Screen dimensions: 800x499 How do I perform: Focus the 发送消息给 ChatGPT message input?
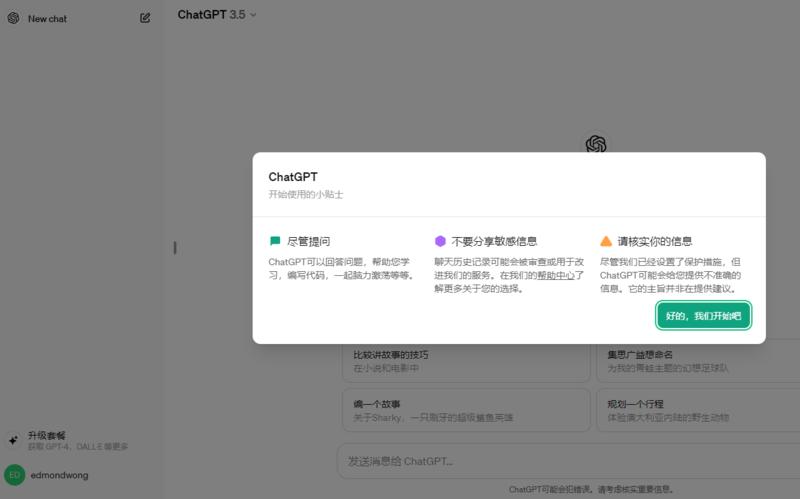click(x=568, y=461)
